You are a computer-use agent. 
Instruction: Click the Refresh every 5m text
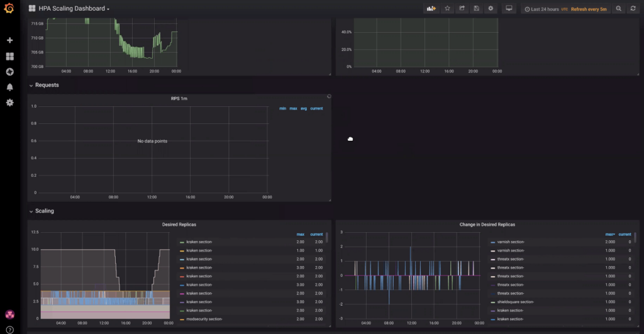[589, 9]
